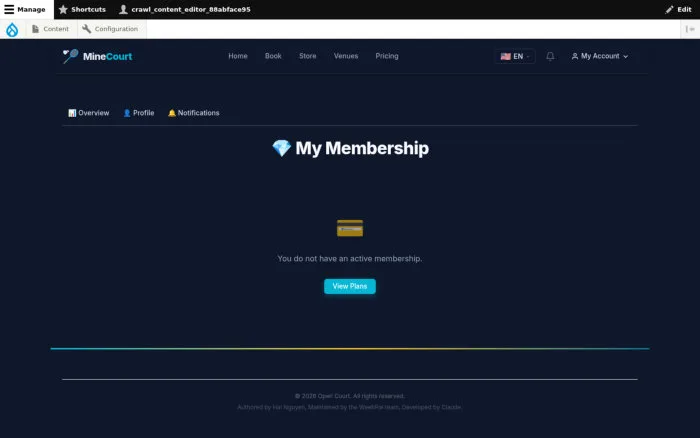Click the MineCourt racket logo

[x=97, y=56]
